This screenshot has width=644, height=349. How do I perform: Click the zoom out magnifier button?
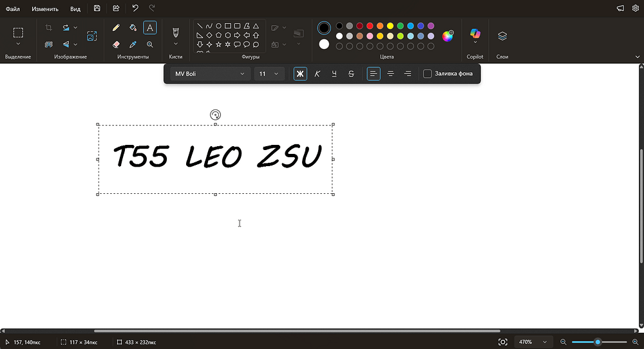pyautogui.click(x=563, y=342)
